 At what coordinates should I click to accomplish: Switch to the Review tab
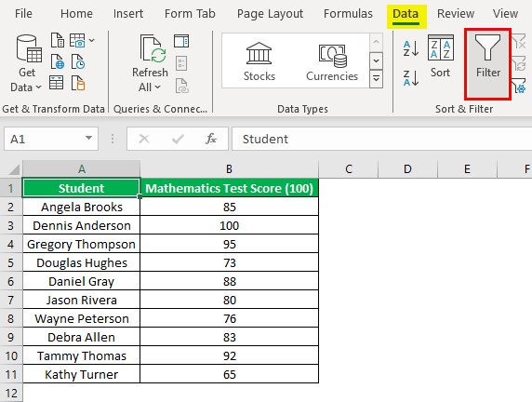456,14
